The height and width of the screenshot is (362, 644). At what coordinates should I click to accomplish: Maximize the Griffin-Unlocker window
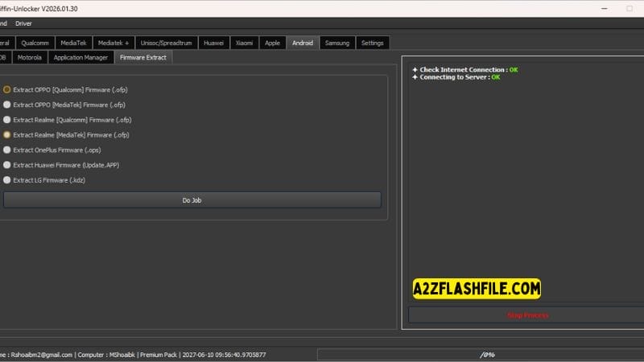605,8
